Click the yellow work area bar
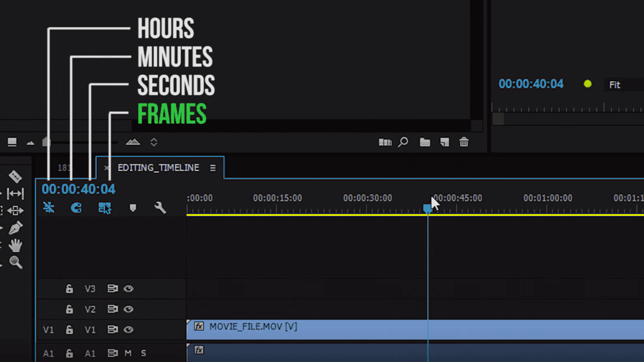The height and width of the screenshot is (362, 644). pyautogui.click(x=415, y=215)
